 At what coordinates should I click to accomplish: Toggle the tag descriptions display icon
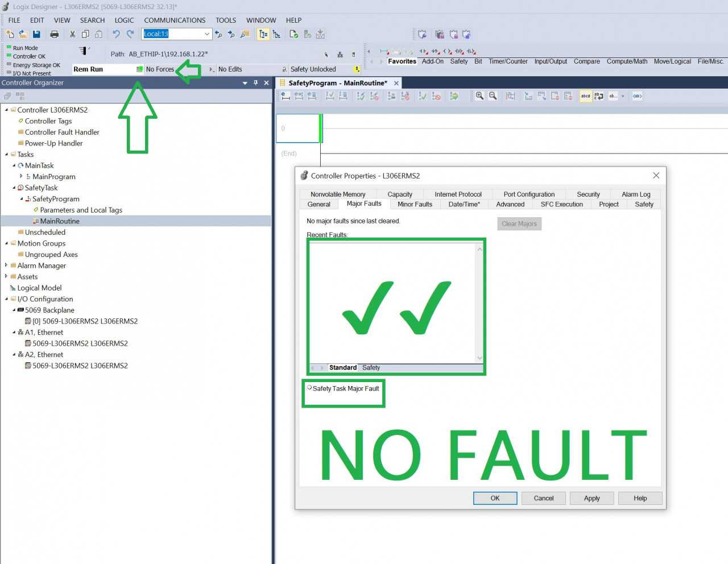pyautogui.click(x=585, y=96)
